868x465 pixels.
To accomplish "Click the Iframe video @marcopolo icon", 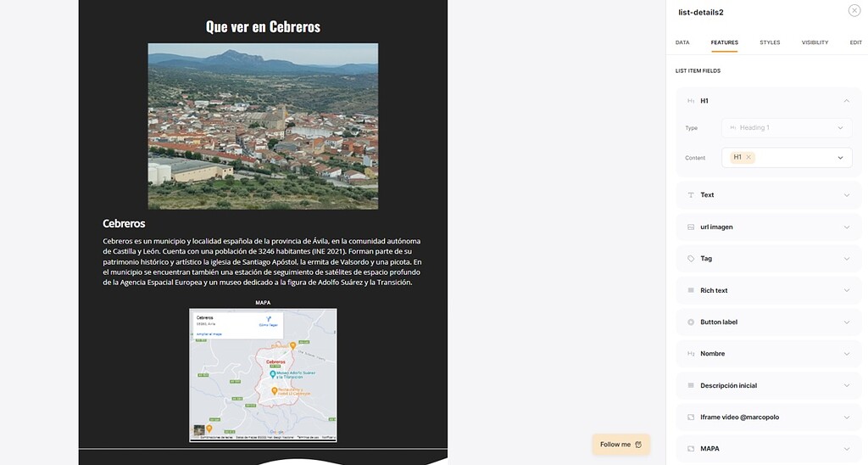I will [691, 417].
